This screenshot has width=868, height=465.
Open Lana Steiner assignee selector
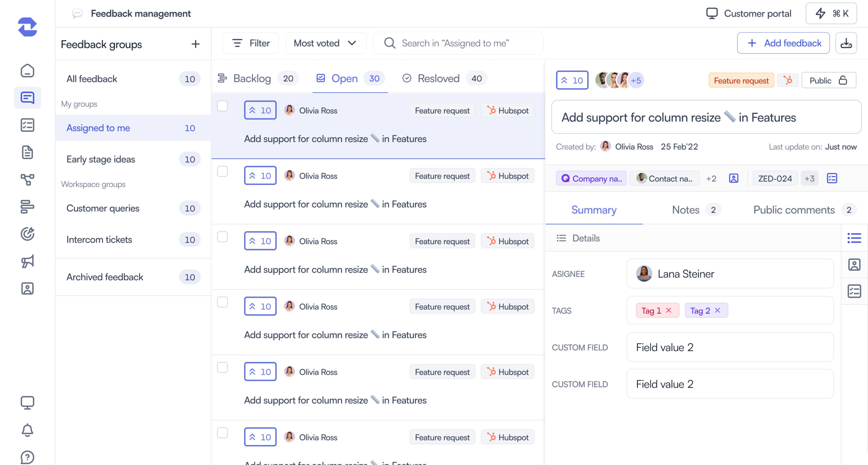[x=730, y=274]
